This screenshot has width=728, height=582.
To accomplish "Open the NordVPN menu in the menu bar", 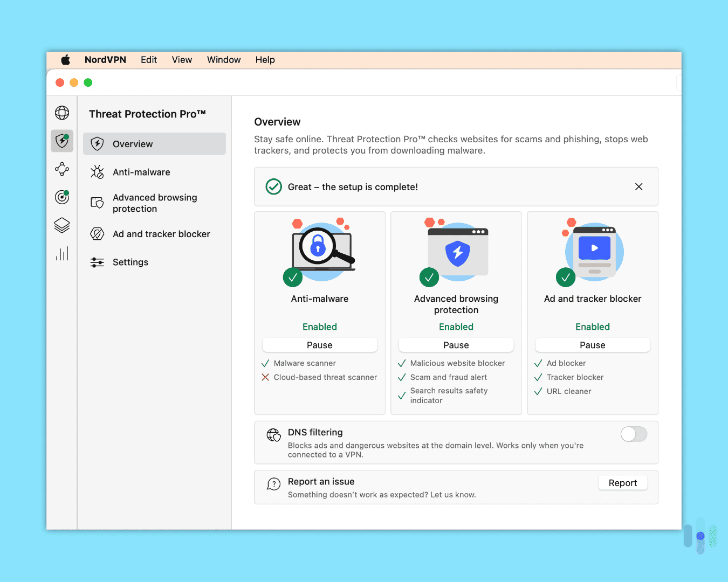I will point(105,60).
